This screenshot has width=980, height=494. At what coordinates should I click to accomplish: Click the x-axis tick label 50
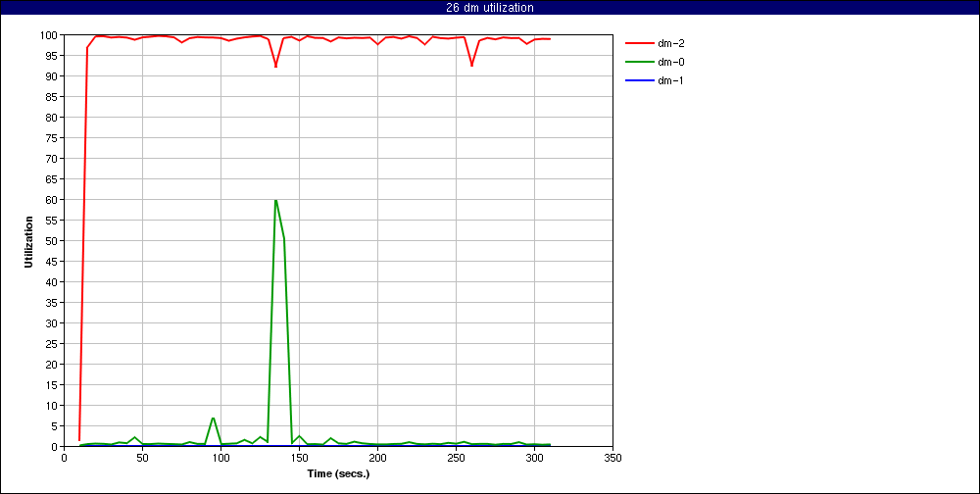[x=142, y=458]
